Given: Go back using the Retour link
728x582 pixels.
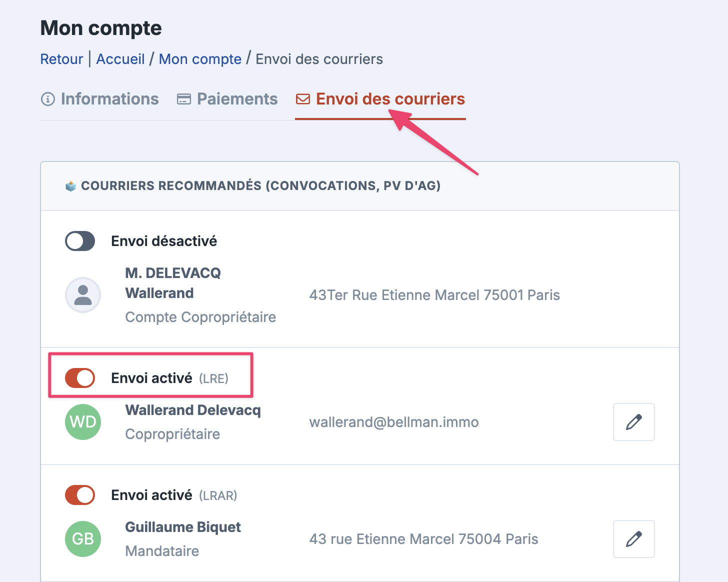Looking at the screenshot, I should pos(61,59).
